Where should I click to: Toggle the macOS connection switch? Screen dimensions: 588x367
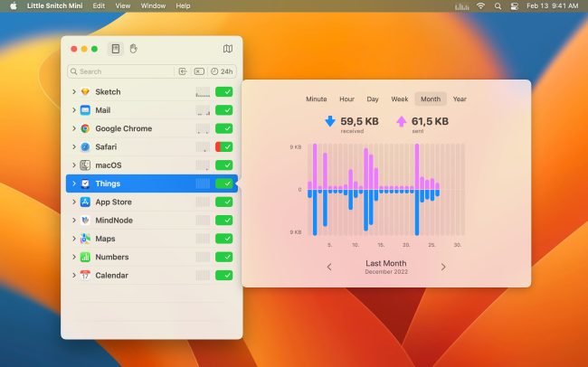point(223,165)
